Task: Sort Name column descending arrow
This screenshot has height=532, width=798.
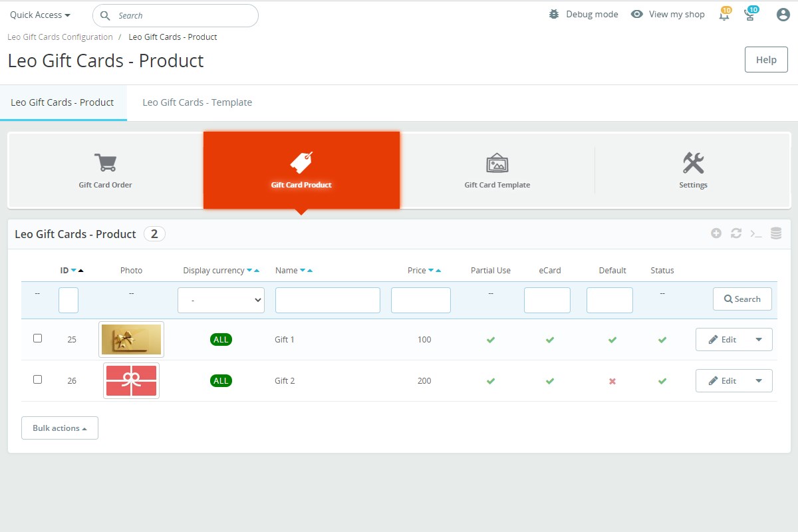Action: (x=303, y=271)
